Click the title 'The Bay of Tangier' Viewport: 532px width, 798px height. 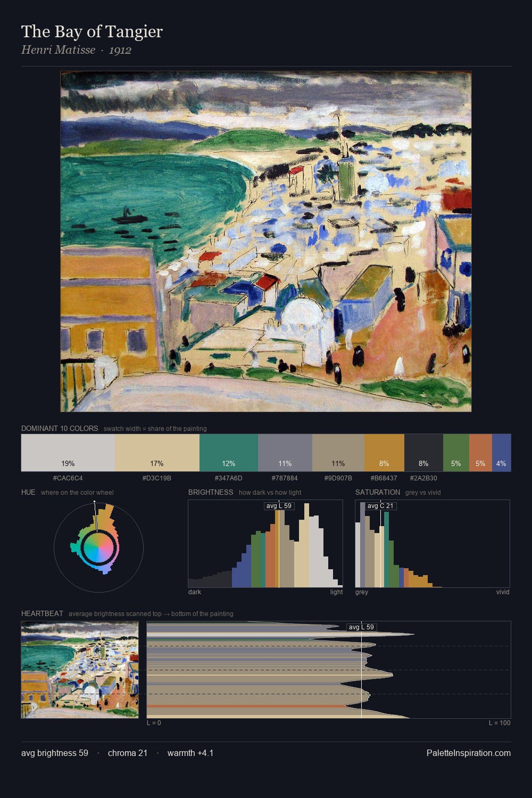(x=92, y=31)
